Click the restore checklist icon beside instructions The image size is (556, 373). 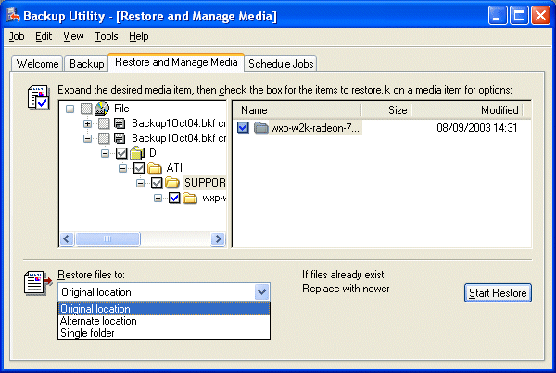point(39,97)
